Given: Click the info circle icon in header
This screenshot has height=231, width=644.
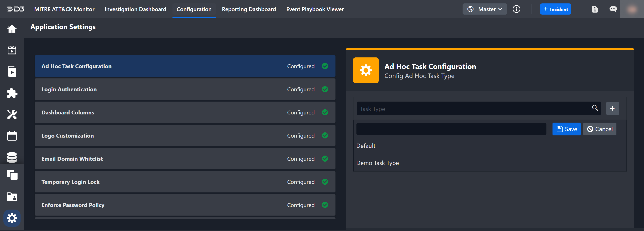Looking at the screenshot, I should pos(516,9).
